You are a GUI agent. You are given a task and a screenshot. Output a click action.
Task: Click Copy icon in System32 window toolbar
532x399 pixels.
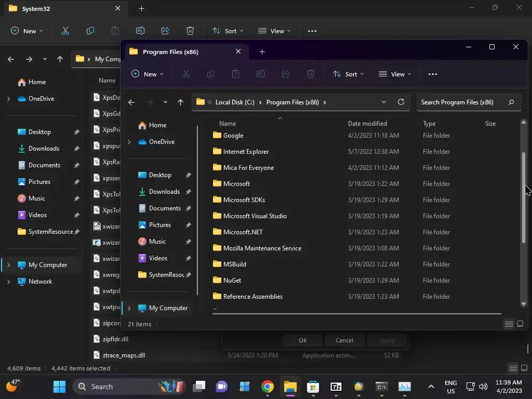point(90,31)
